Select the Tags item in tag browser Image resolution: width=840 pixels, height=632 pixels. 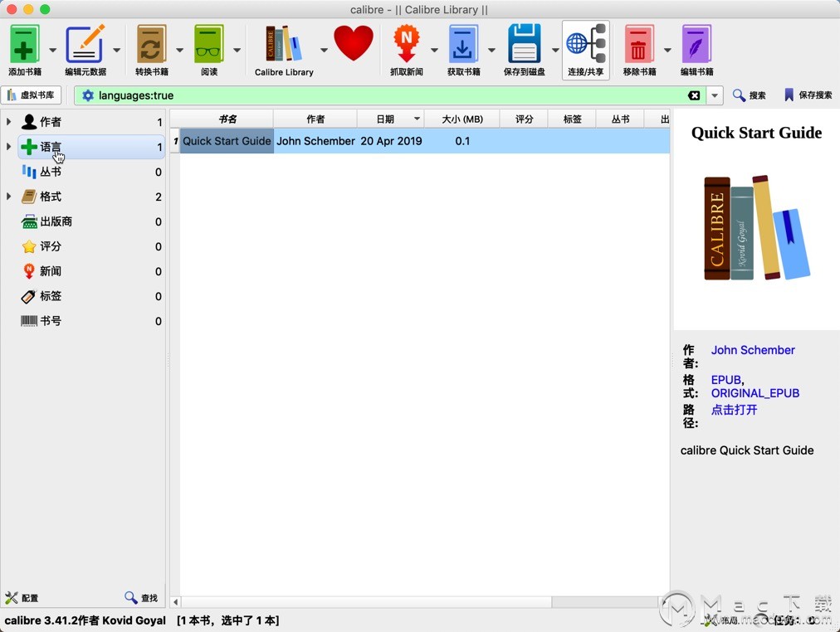point(91,296)
